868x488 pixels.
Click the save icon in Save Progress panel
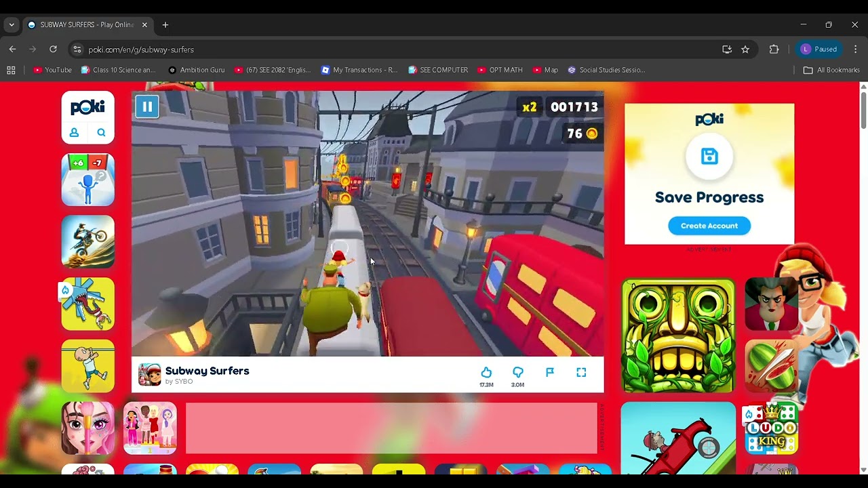pos(709,157)
